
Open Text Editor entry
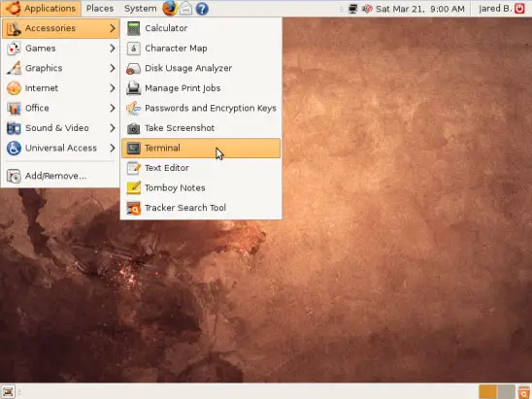[201, 168]
